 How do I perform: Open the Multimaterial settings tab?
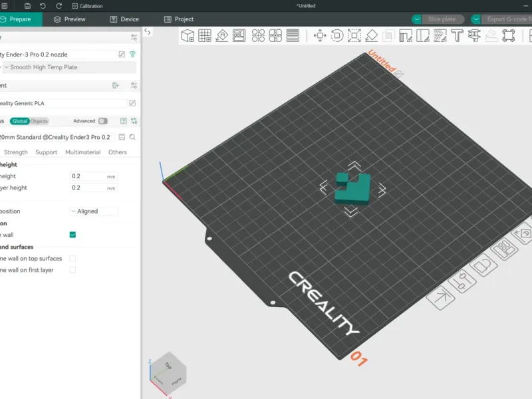point(82,152)
